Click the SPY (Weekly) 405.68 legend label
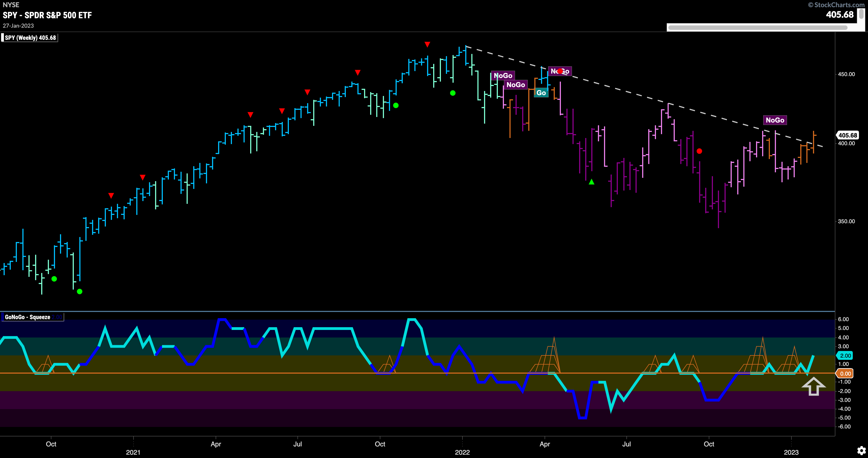 pyautogui.click(x=30, y=37)
